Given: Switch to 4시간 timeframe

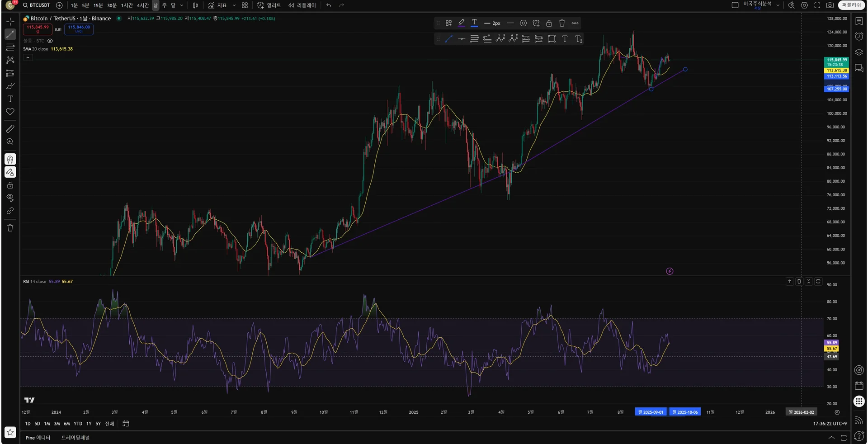Looking at the screenshot, I should tap(143, 5).
